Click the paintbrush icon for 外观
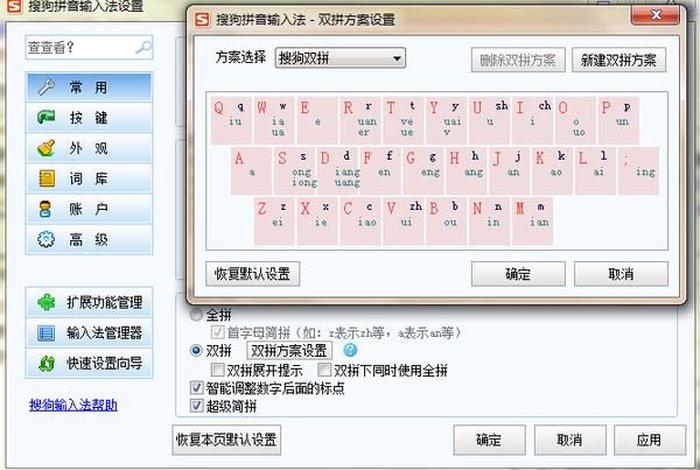The height and width of the screenshot is (470, 700). point(46,148)
